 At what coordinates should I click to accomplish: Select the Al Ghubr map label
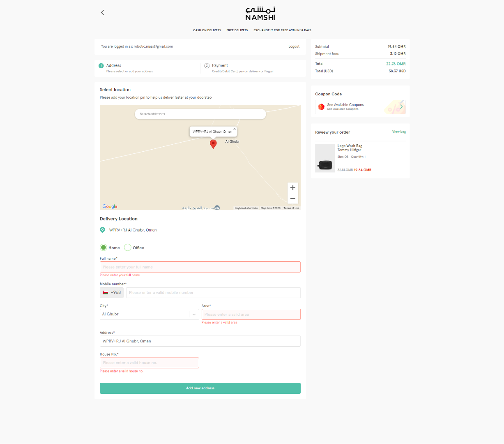tap(232, 141)
